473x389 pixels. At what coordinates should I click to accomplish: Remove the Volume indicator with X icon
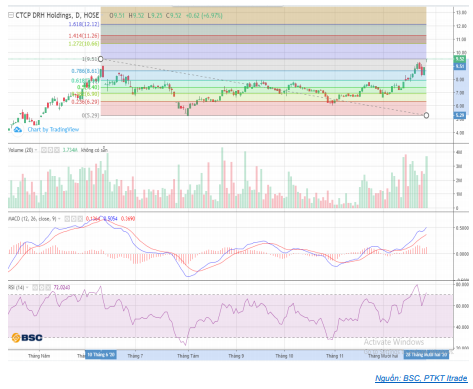pos(57,150)
